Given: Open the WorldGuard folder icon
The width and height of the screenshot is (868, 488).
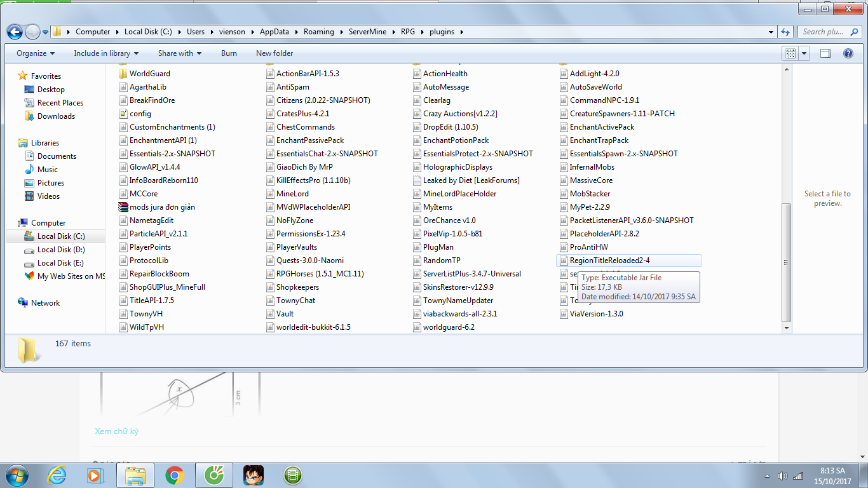Looking at the screenshot, I should click(x=124, y=74).
